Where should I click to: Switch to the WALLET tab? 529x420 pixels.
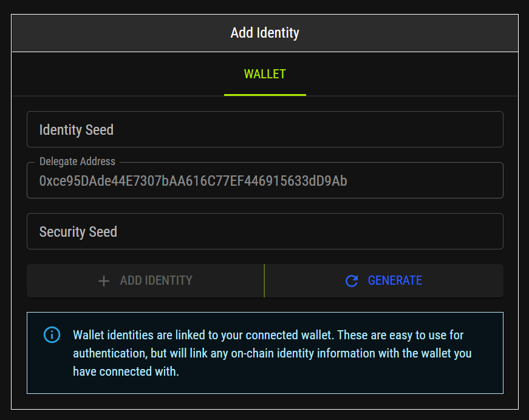tap(265, 74)
